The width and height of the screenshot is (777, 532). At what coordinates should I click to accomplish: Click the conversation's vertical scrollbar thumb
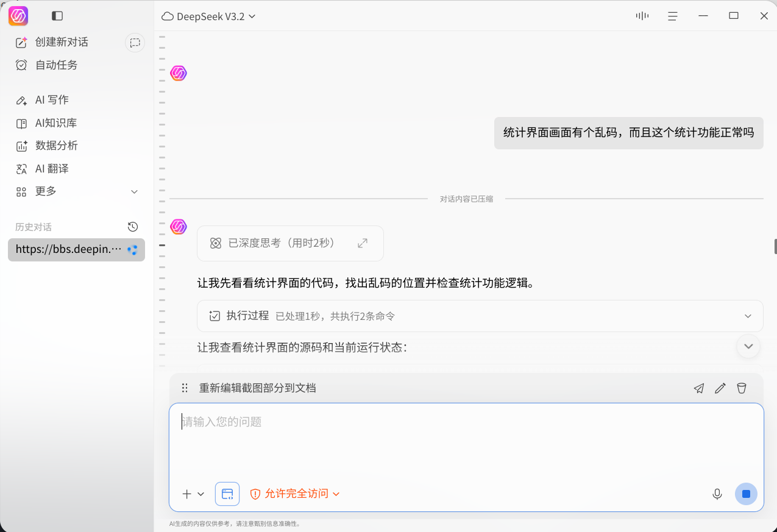coord(775,247)
